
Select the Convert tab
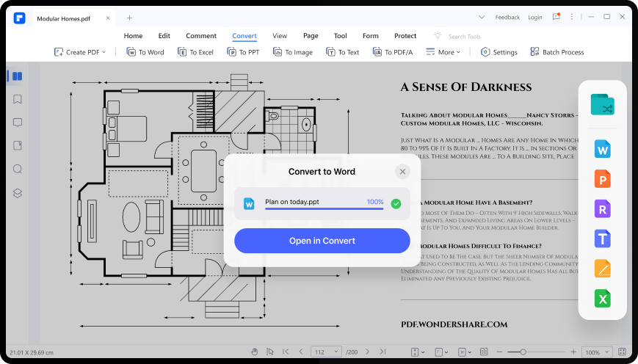tap(244, 36)
